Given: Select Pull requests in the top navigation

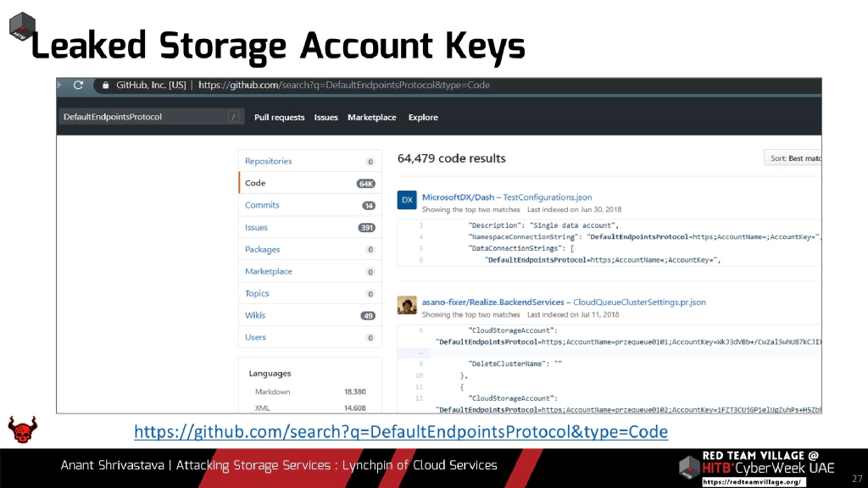Looking at the screenshot, I should click(280, 117).
